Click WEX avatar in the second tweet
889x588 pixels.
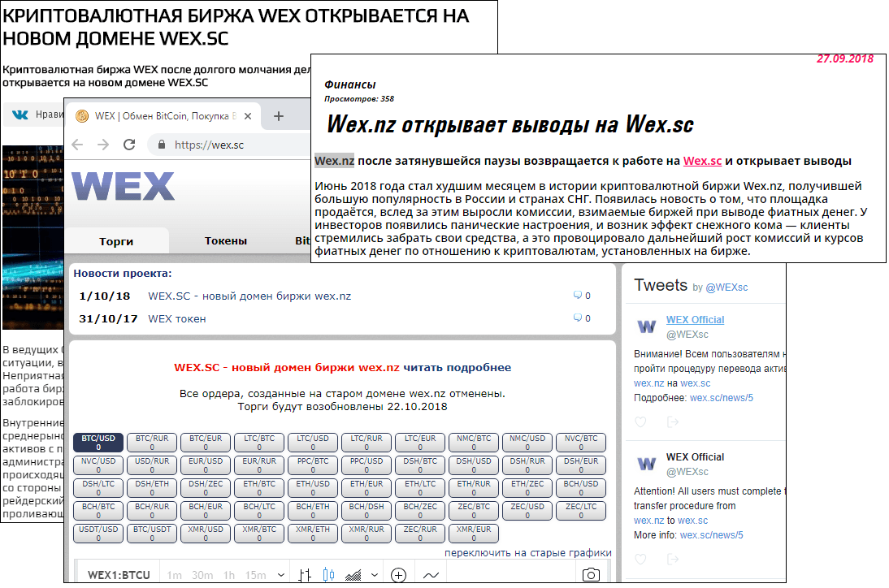pyautogui.click(x=646, y=464)
